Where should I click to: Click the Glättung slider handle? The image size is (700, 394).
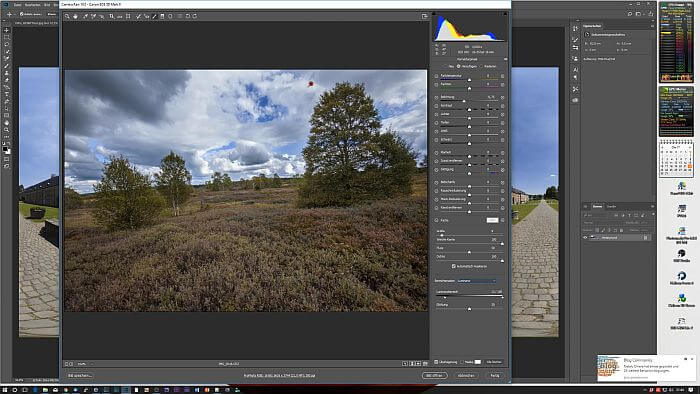[x=469, y=308]
